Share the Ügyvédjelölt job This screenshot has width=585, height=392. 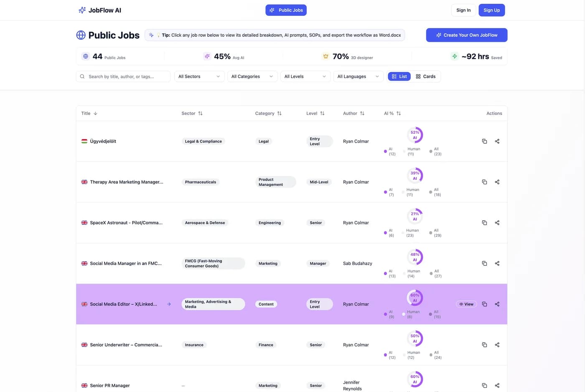pyautogui.click(x=497, y=141)
